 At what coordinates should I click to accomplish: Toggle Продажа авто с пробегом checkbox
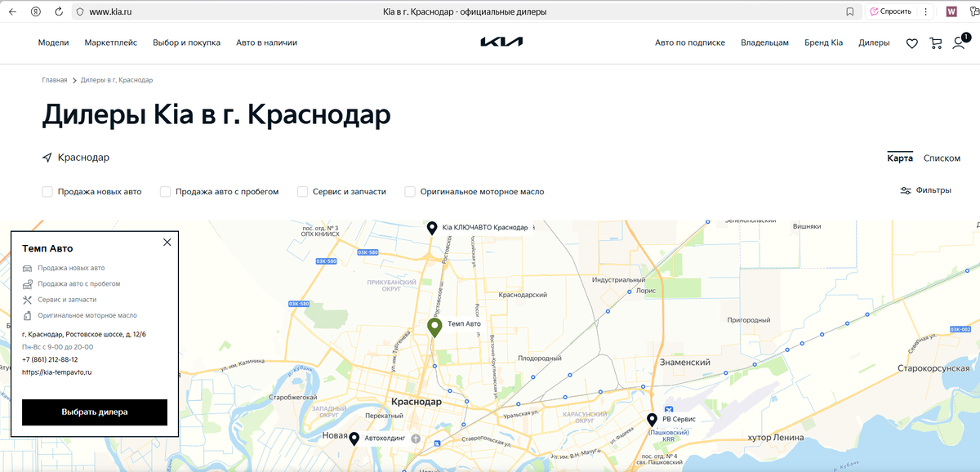point(165,192)
